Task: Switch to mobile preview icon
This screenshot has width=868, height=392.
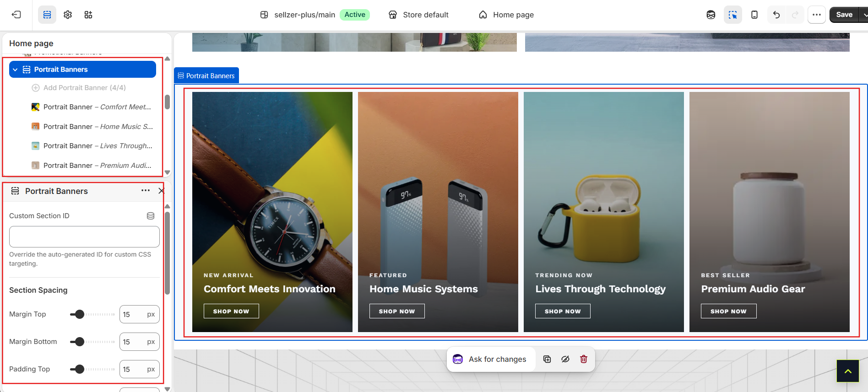Action: pyautogui.click(x=754, y=15)
